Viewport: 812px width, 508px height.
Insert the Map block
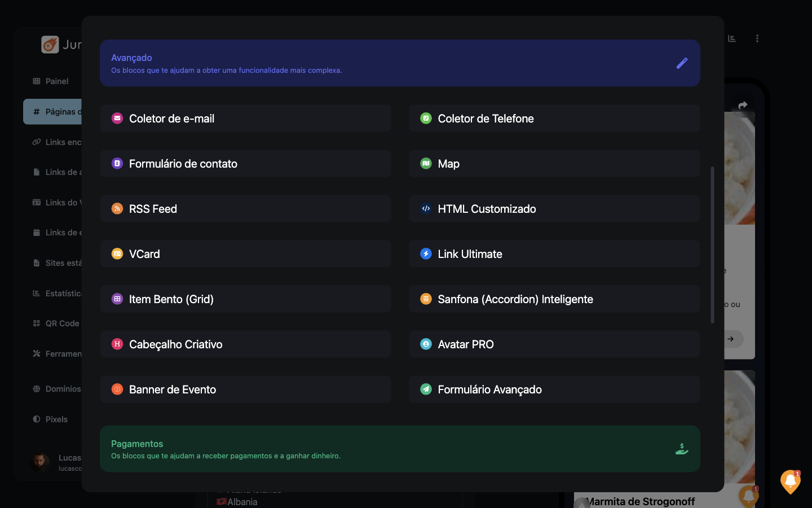pyautogui.click(x=554, y=164)
